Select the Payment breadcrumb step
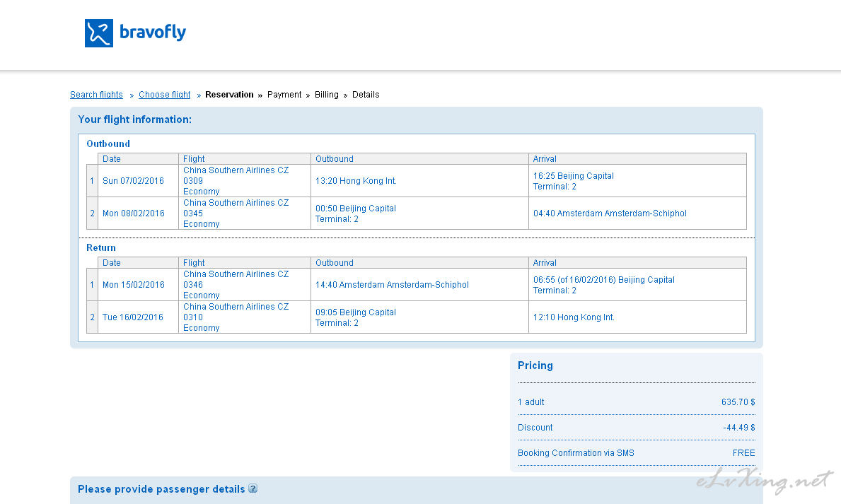Screen dimensions: 841x504 [284, 95]
